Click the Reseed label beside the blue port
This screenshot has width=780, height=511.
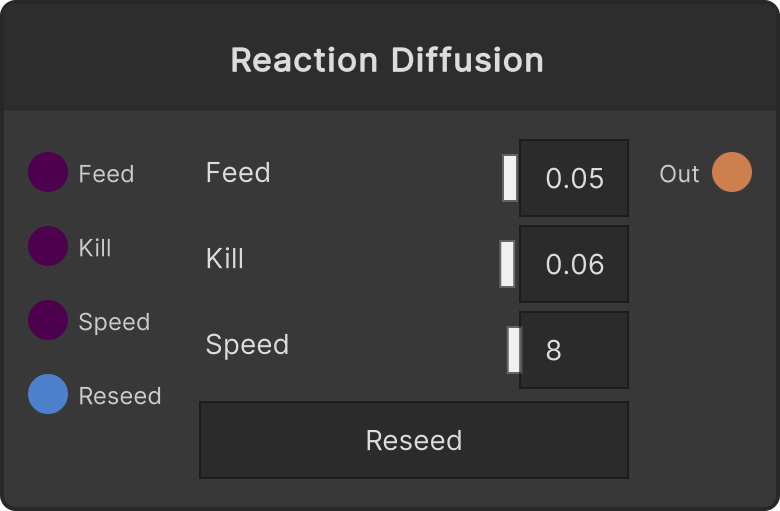click(120, 396)
